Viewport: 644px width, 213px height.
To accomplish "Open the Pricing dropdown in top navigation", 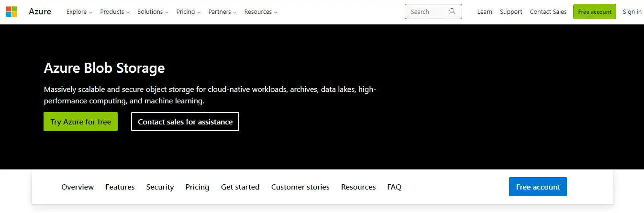I will [189, 11].
